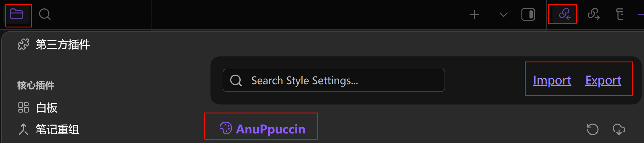Reset AnuPpuccin settings with circular arrow
This screenshot has width=644, height=143.
click(x=592, y=129)
